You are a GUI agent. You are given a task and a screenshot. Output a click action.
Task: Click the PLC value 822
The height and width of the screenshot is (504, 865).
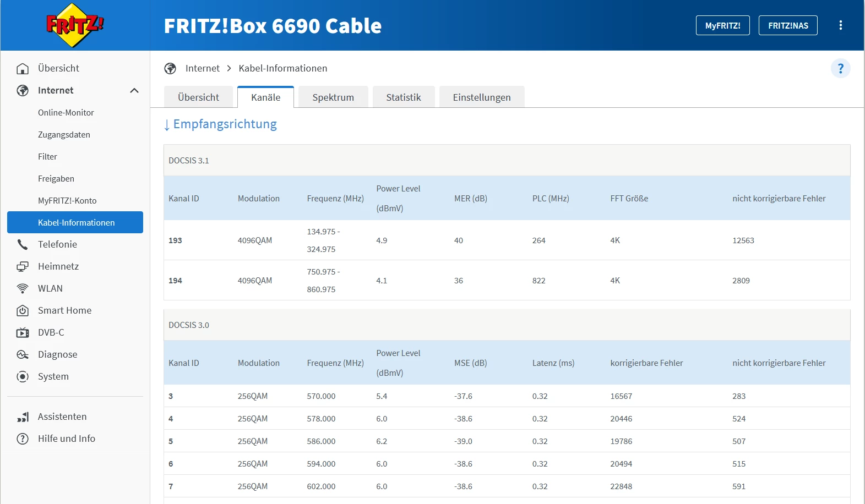[x=539, y=281]
